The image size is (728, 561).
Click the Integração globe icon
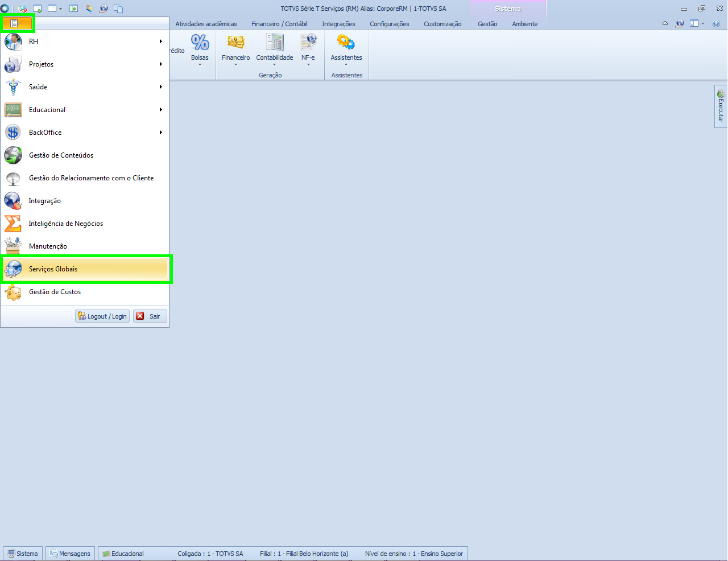point(13,201)
